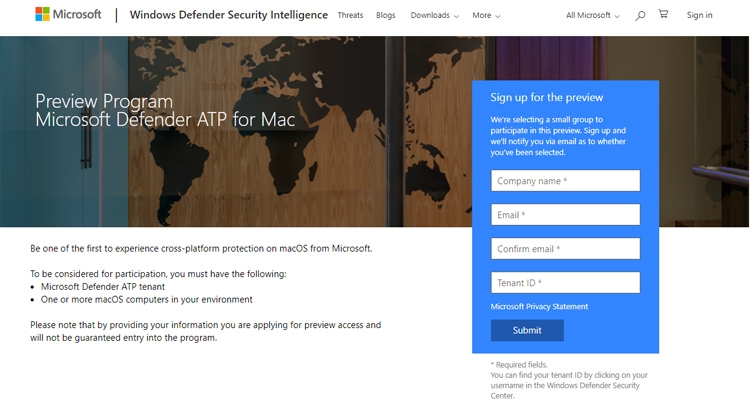Click 'You can find your tenant ID' note
Viewport: 750px width, 403px height.
(569, 385)
